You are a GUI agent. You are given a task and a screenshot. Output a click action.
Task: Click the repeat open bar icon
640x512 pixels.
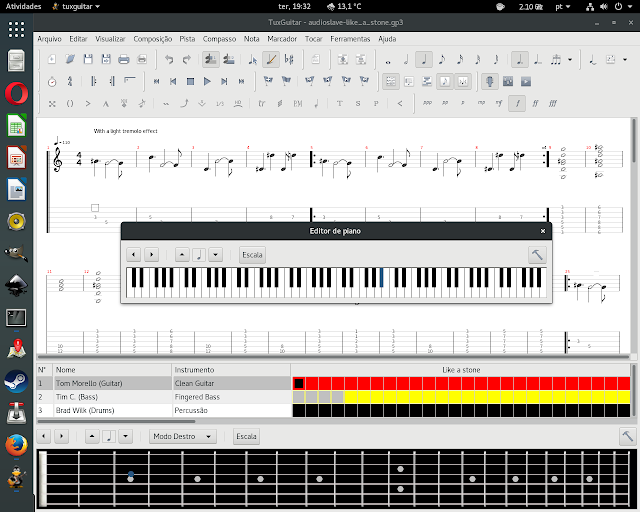pos(93,82)
